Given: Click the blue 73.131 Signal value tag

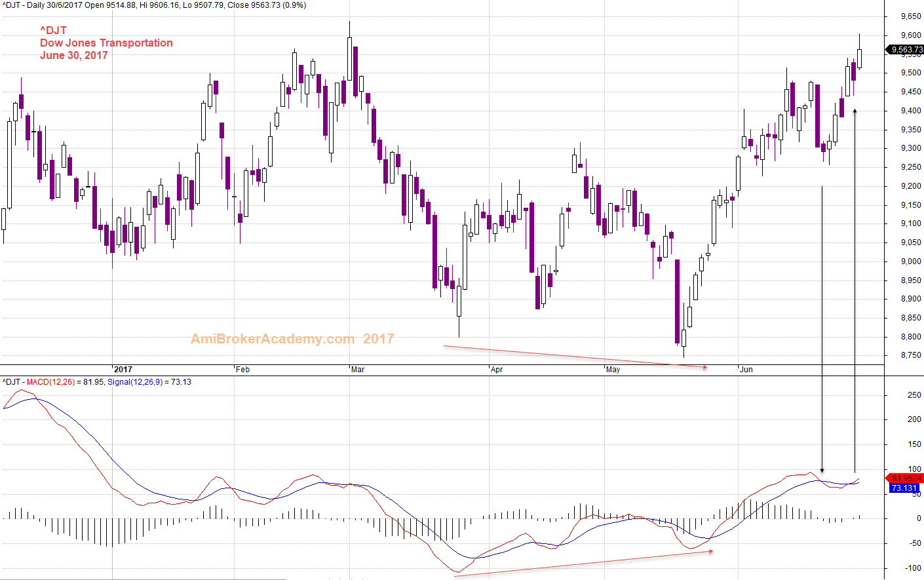Looking at the screenshot, I should tap(904, 488).
